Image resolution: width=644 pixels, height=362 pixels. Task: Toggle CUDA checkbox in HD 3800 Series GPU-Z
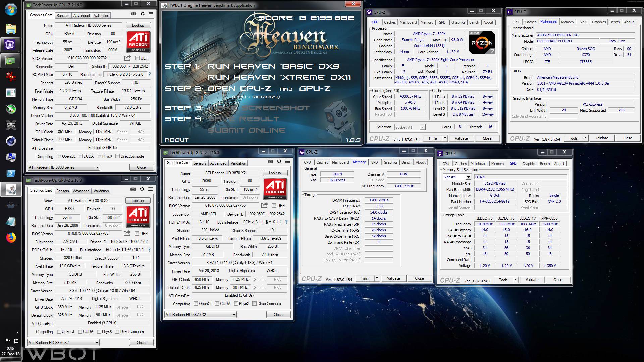tap(80, 156)
